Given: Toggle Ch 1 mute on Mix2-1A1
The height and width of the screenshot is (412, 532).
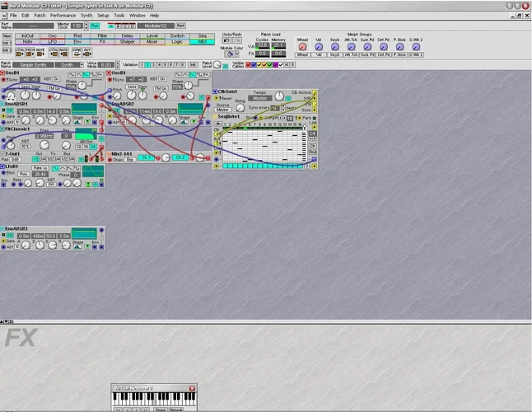Looking at the screenshot, I should [x=146, y=157].
